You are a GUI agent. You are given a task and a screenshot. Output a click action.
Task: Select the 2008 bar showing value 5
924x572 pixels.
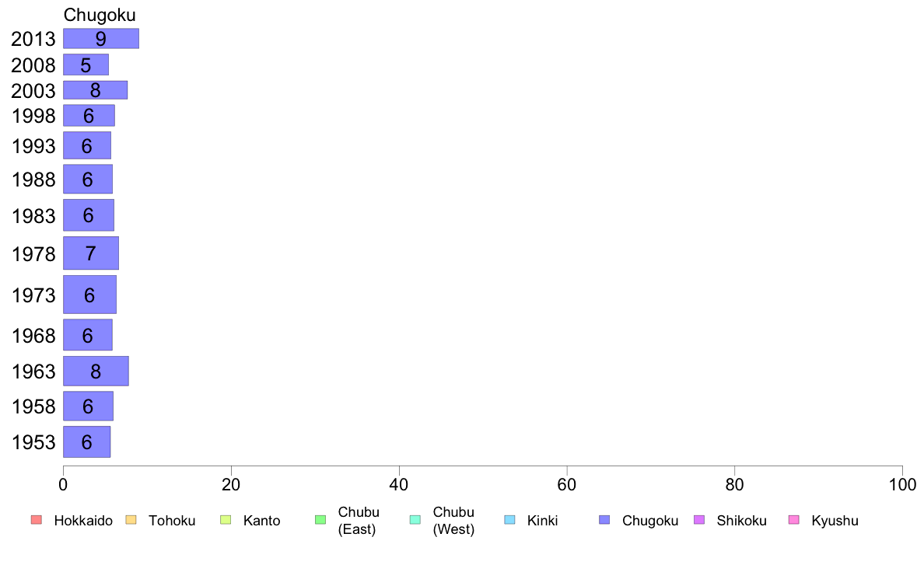(86, 65)
